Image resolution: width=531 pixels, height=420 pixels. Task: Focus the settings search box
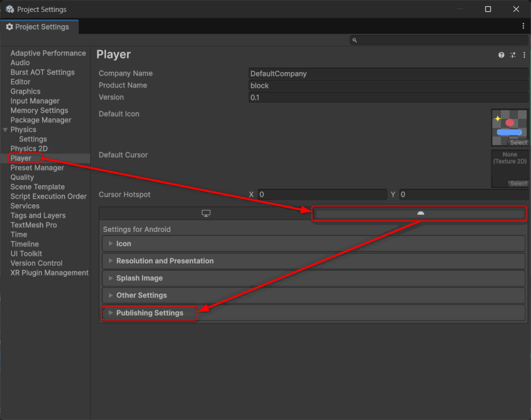[439, 40]
